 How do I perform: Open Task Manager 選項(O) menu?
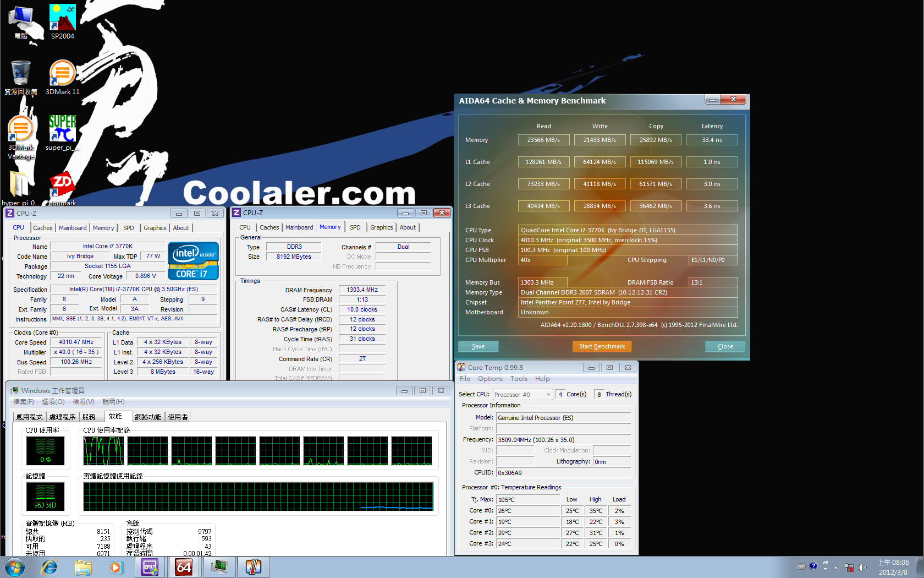click(53, 402)
